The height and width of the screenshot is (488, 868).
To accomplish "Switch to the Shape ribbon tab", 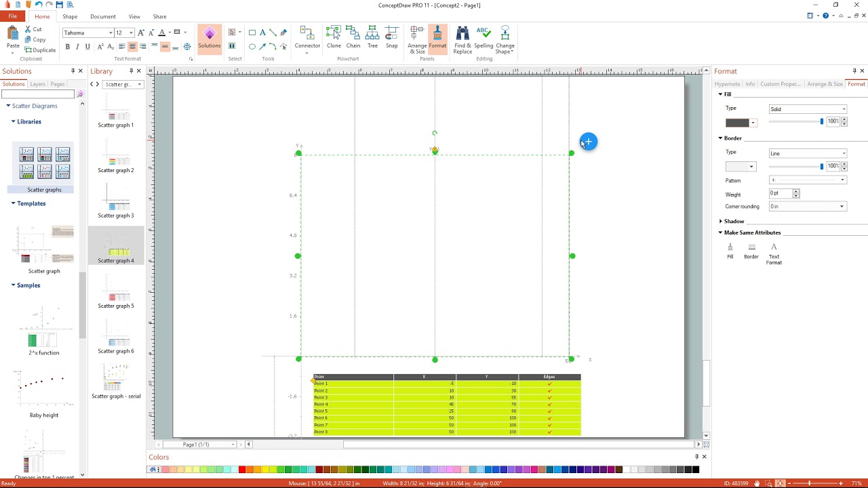I will point(69,16).
